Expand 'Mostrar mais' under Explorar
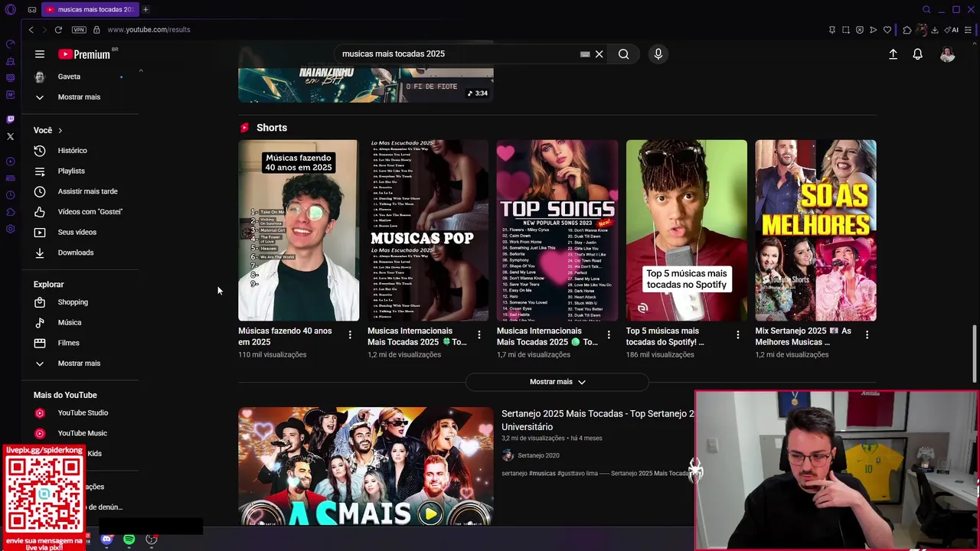This screenshot has width=980, height=551. pyautogui.click(x=79, y=364)
